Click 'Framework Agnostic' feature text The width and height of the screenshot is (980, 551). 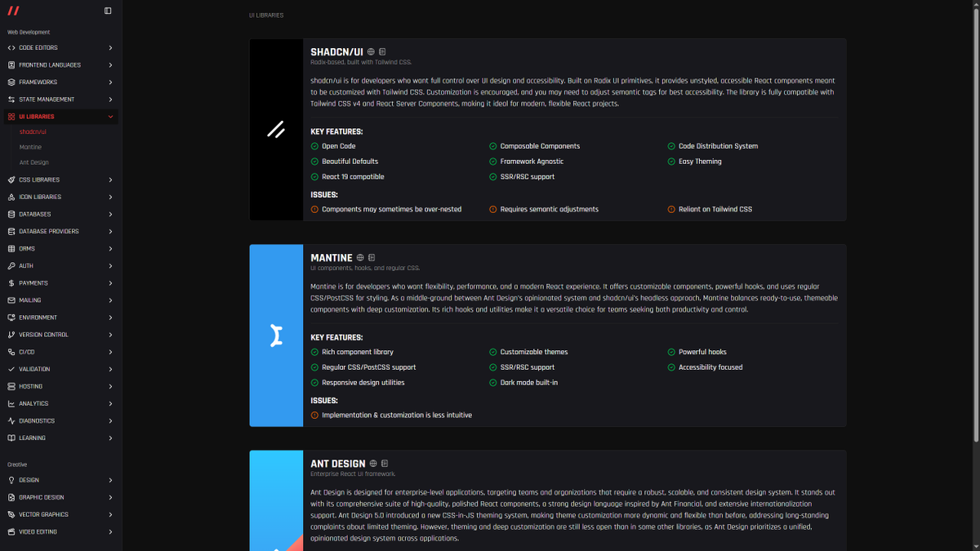pos(532,162)
